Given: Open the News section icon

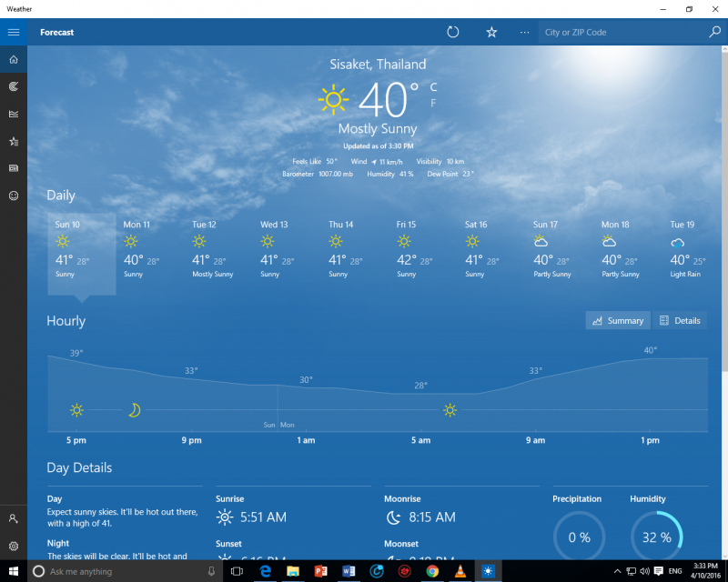Looking at the screenshot, I should coord(14,168).
